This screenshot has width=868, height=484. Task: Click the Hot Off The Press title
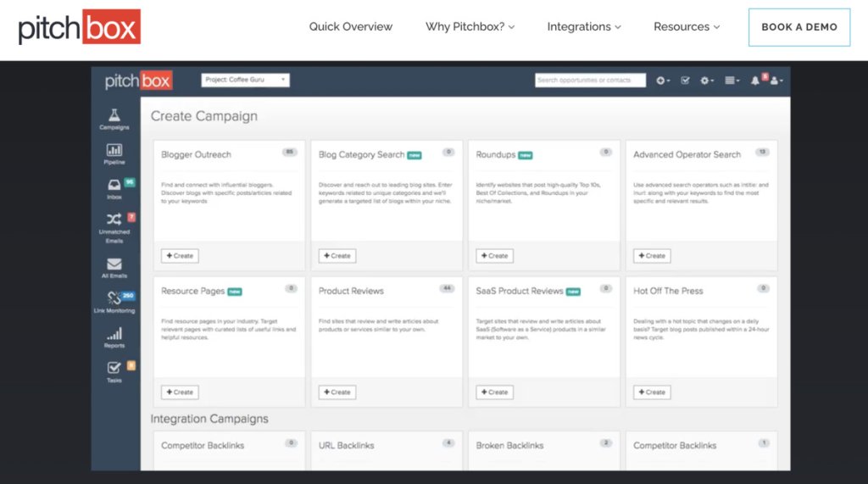668,291
